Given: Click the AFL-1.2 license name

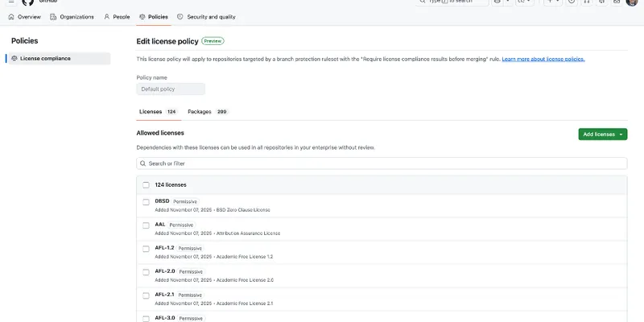Looking at the screenshot, I should coord(164,248).
